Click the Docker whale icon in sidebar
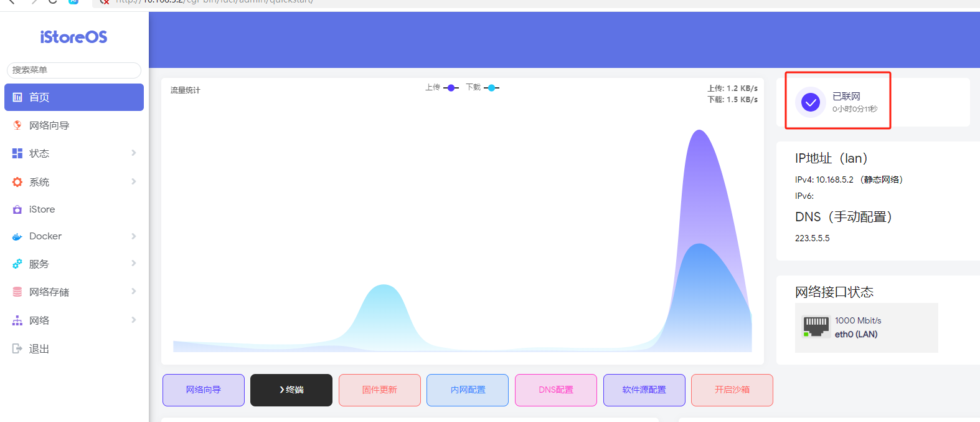980x422 pixels. coord(17,237)
